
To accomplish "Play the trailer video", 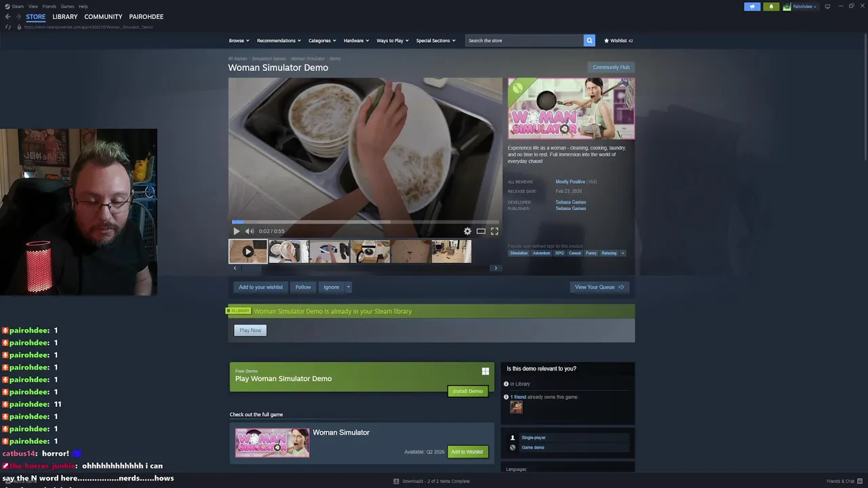I will tap(237, 231).
